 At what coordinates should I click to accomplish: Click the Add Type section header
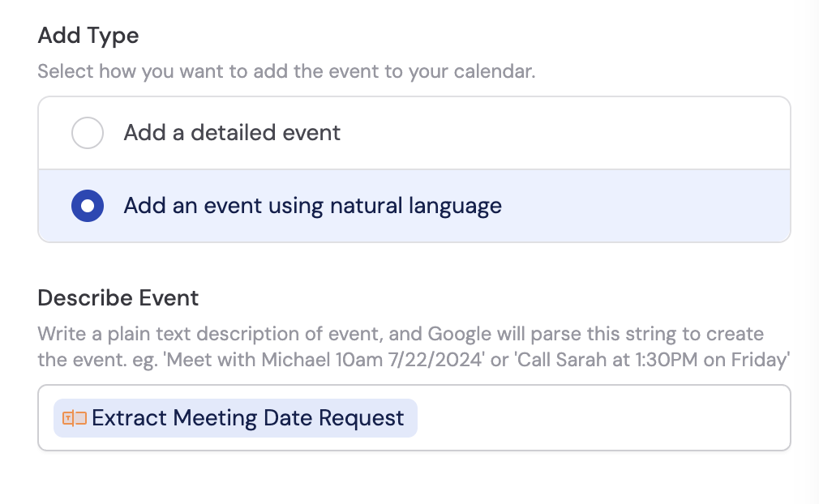(88, 36)
